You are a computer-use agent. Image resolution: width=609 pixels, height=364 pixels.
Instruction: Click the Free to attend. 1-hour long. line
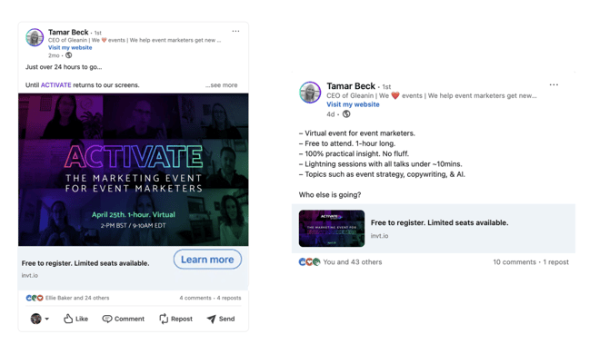pos(347,143)
